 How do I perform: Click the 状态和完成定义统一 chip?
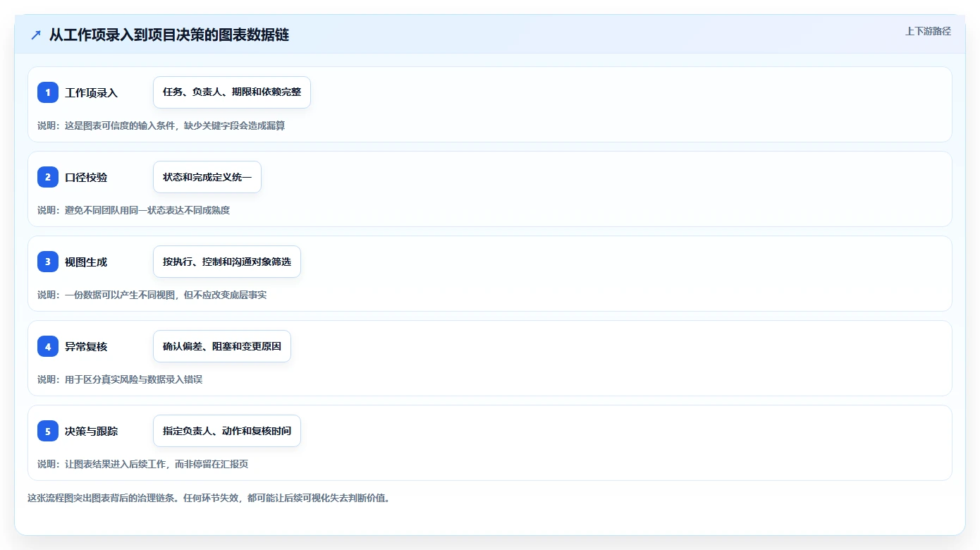[x=207, y=177]
